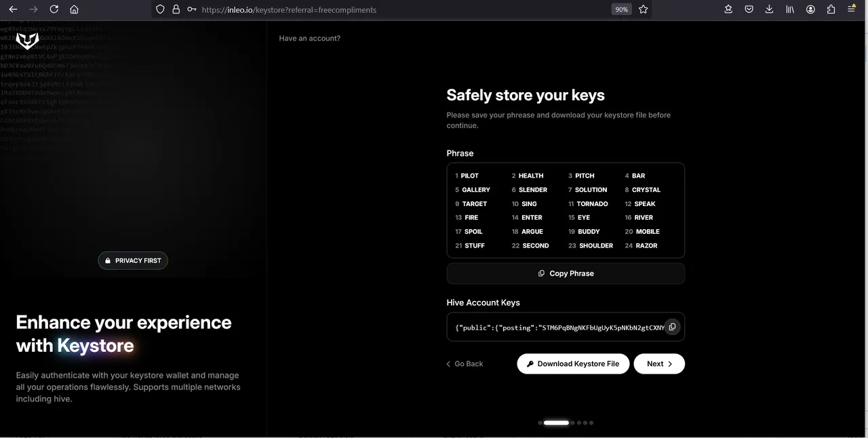Click phrase word 24 RAZOR
The image size is (868, 438).
641,246
